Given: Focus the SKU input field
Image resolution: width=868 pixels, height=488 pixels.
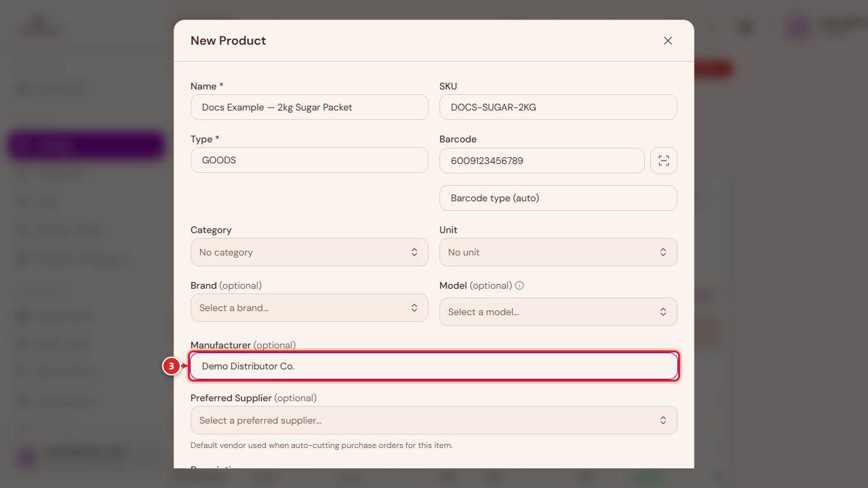Looking at the screenshot, I should pos(558,107).
